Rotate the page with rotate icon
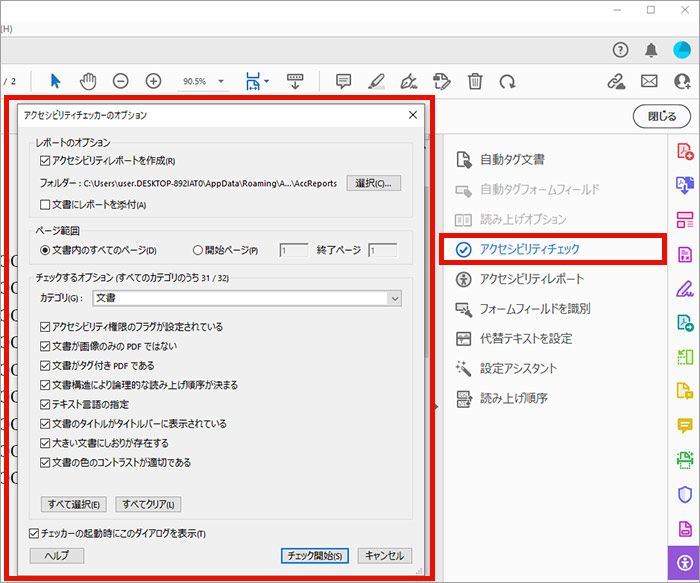700x583 pixels. click(x=508, y=82)
